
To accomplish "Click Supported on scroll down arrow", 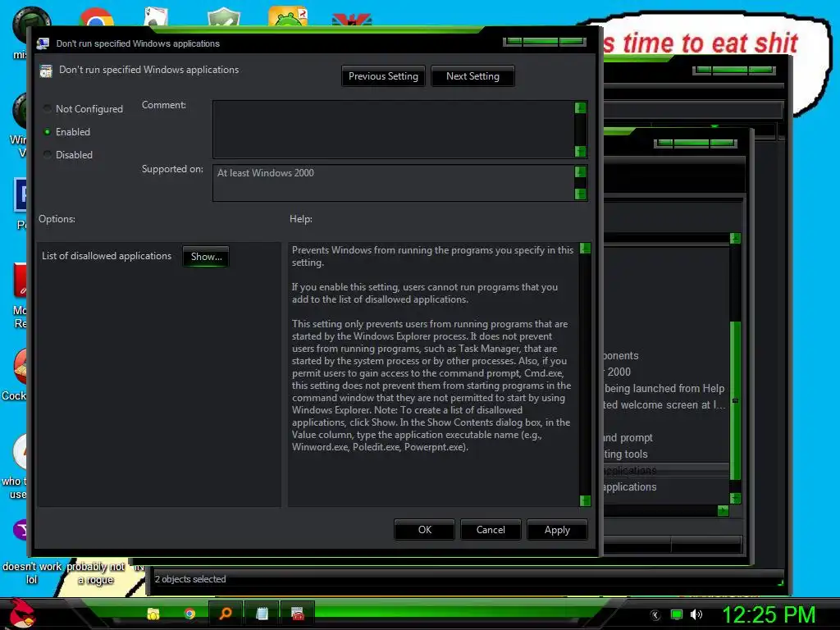I will pyautogui.click(x=580, y=194).
